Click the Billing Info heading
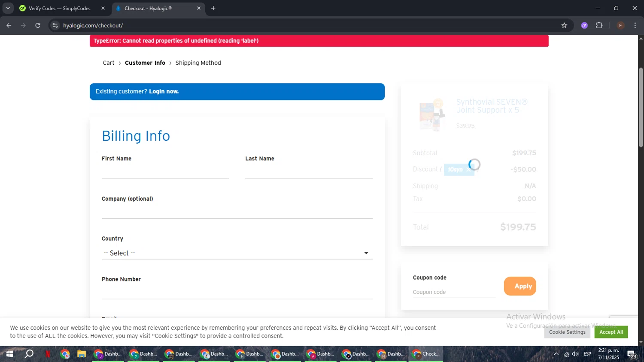 136,136
